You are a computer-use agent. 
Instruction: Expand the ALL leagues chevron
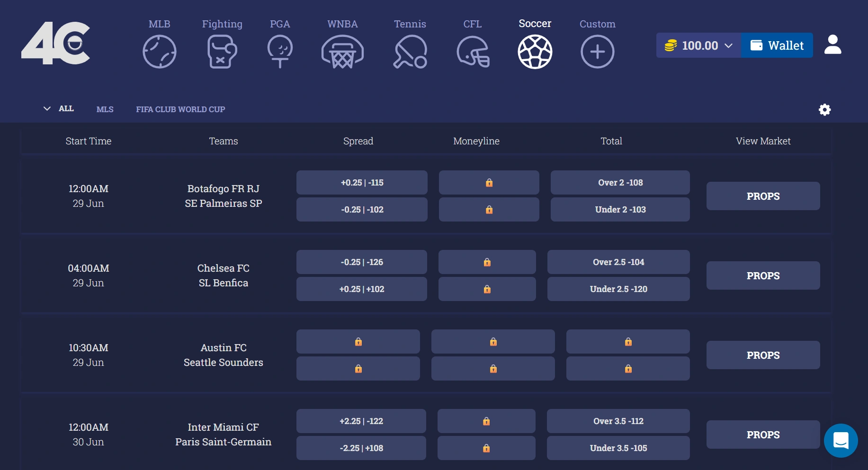click(x=47, y=108)
